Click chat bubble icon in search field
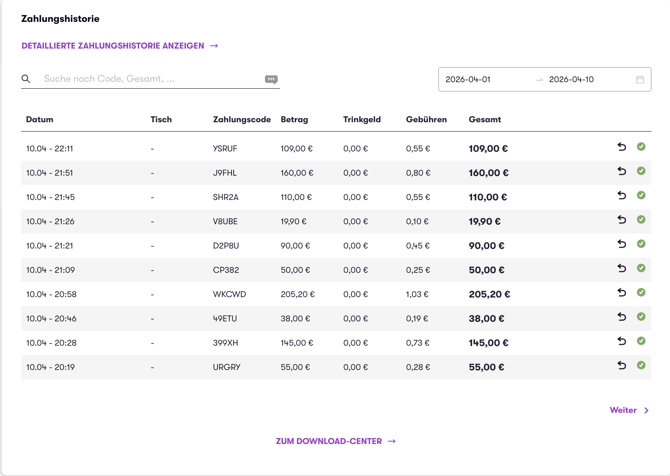Image resolution: width=670 pixels, height=476 pixels. tap(271, 79)
